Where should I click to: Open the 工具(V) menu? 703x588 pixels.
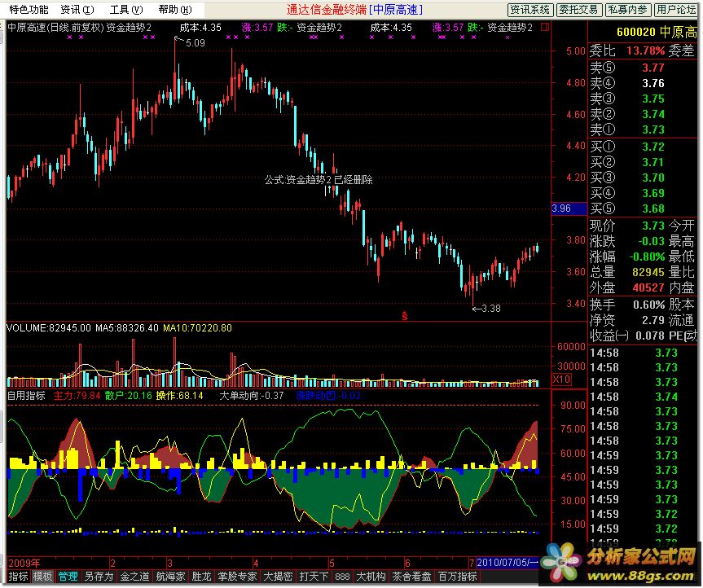pos(126,10)
